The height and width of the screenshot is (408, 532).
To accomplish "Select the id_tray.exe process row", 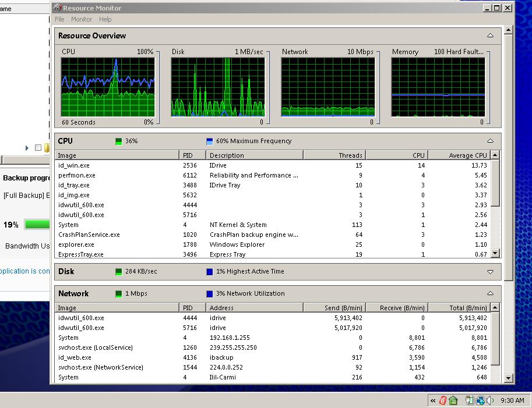I will [x=273, y=185].
